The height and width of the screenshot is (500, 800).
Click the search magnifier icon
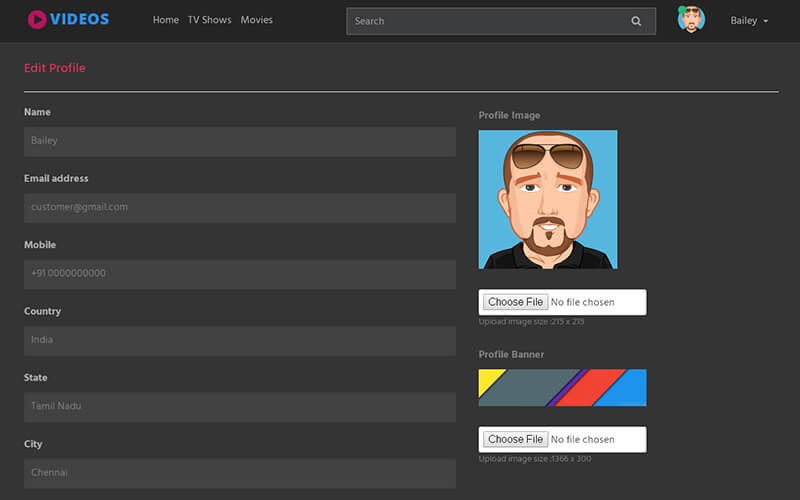636,21
